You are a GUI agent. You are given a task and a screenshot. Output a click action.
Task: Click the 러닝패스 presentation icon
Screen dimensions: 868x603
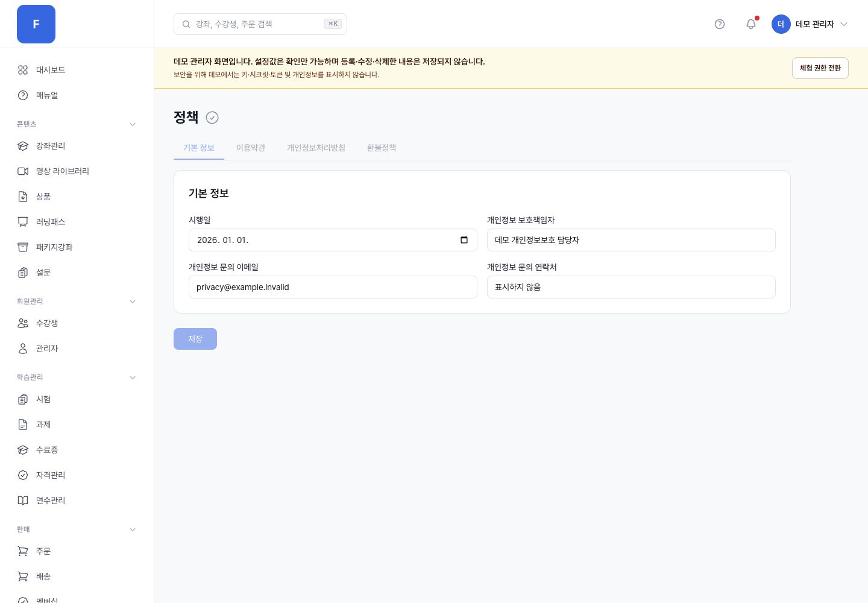[23, 222]
